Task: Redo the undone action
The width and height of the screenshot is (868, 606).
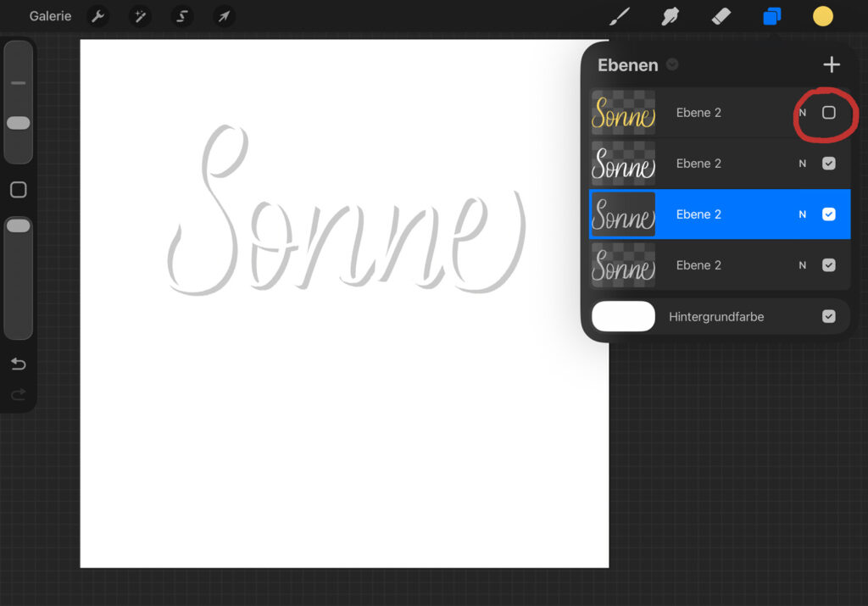Action: [x=19, y=394]
